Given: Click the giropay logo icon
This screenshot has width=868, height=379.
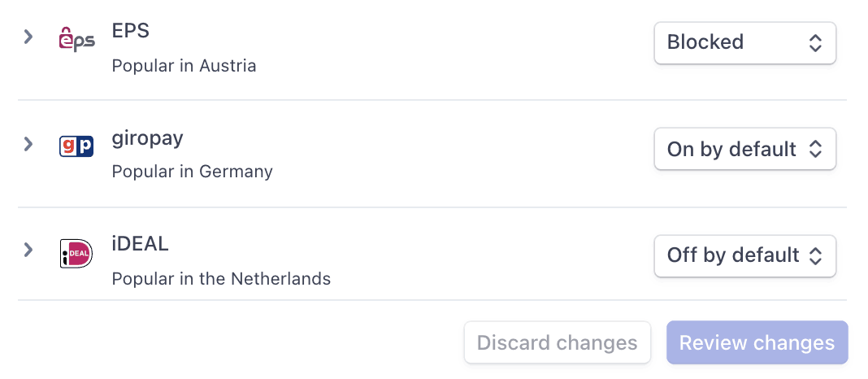Looking at the screenshot, I should click(x=76, y=146).
